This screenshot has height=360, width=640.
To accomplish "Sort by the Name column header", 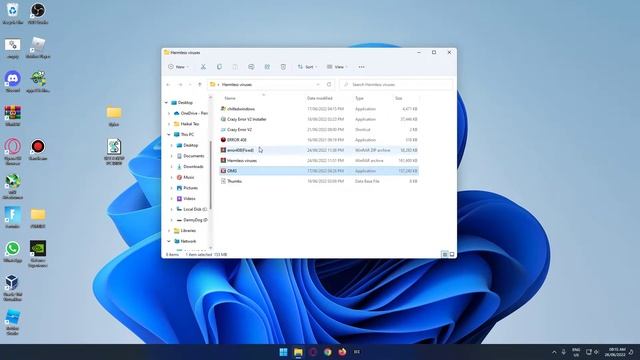I will (230, 98).
